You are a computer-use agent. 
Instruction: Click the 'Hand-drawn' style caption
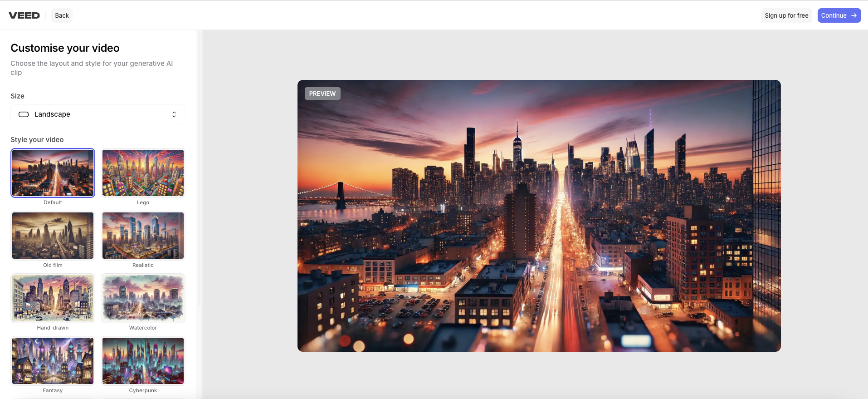pos(53,328)
